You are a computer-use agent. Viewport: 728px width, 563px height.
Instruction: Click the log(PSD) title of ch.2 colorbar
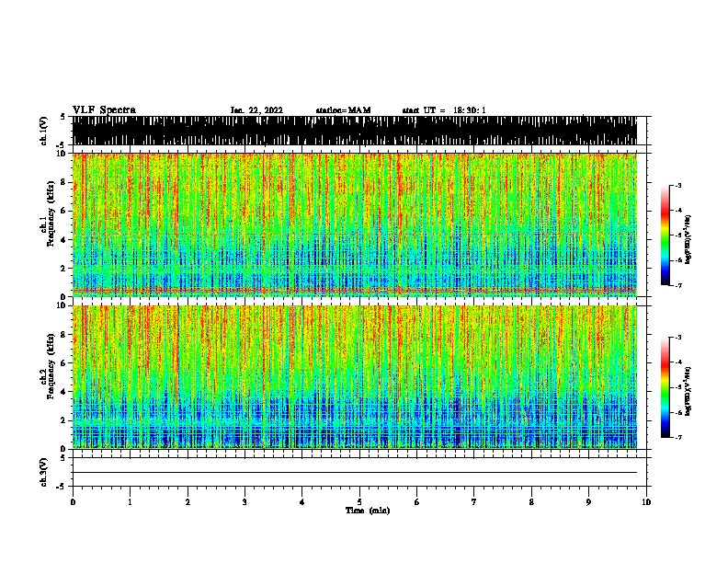(x=688, y=391)
